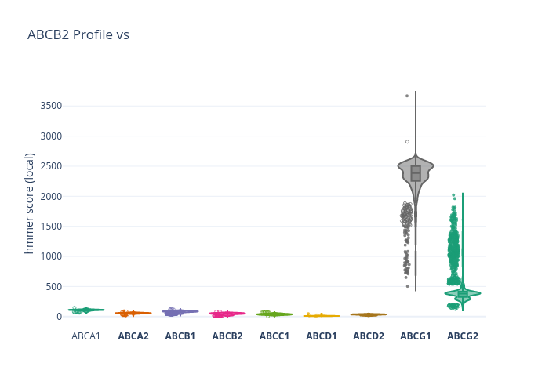Select the topmost ABCG1 outlier point

point(406,96)
